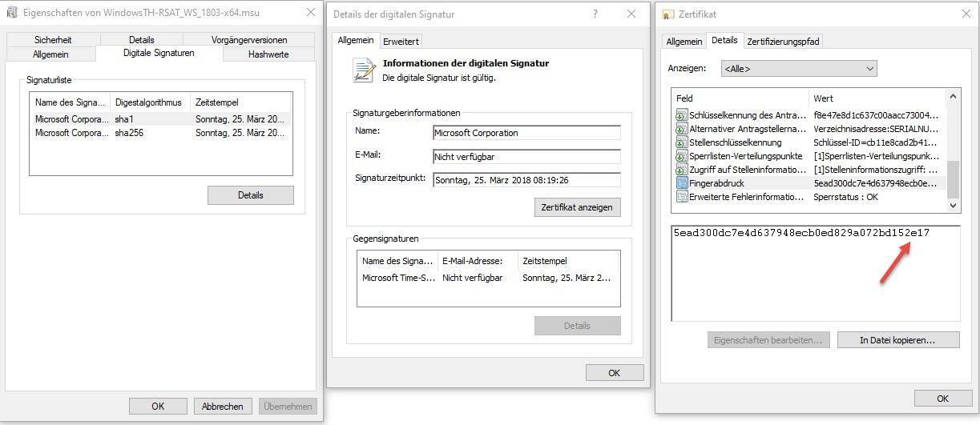
Task: Click the Schlüsselkennung des Antragstellers icon
Action: [x=681, y=115]
